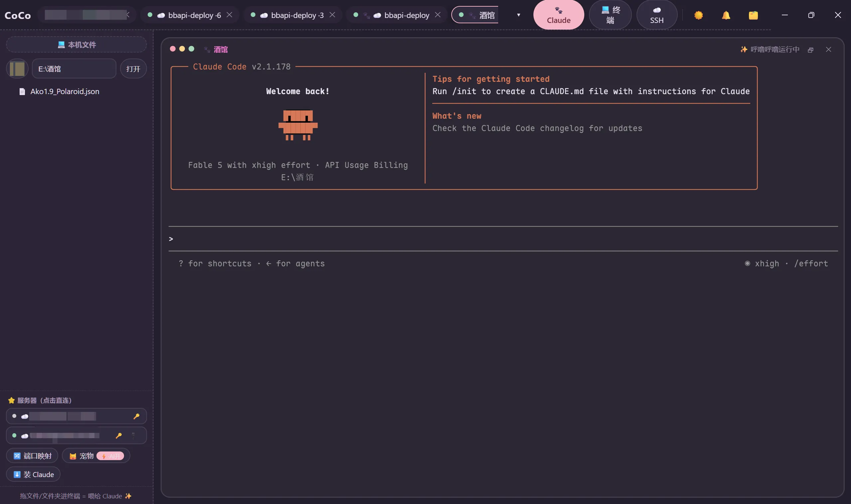851x504 pixels.
Task: Click the 服务器（点击直连）header
Action: 45,400
